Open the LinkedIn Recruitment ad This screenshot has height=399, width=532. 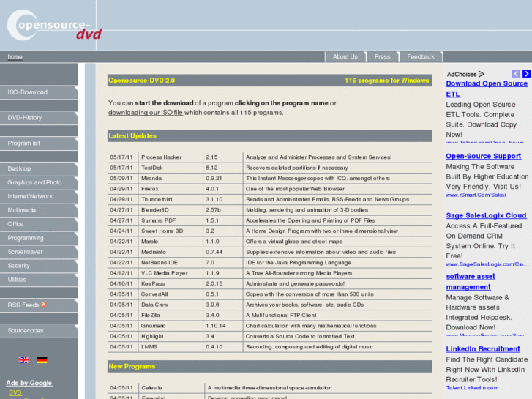click(x=482, y=348)
